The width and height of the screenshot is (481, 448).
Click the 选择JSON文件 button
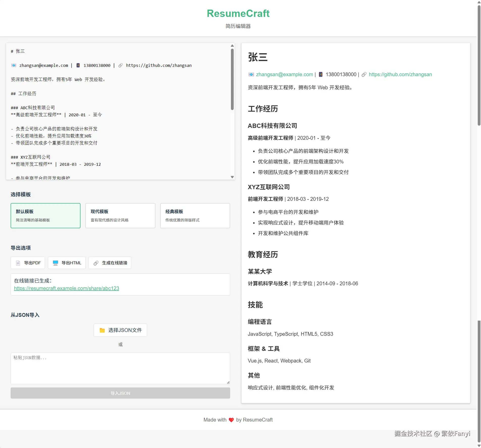coord(120,330)
